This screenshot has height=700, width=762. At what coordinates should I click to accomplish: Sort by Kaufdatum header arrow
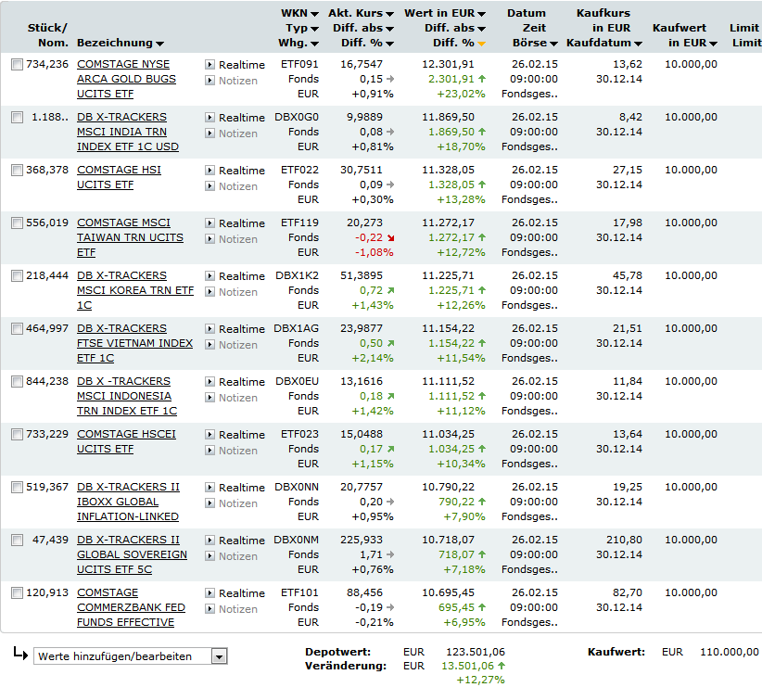638,44
